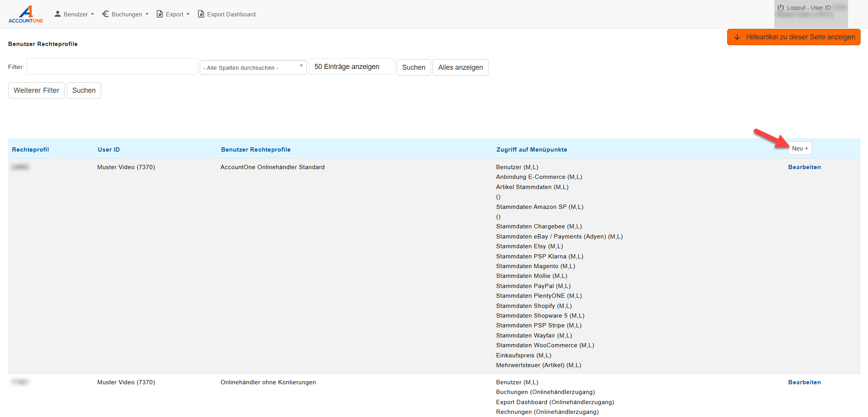This screenshot has height=417, width=868.
Task: Click 'Mehrwertsteuer (Artikel) (M,L)' entry
Action: click(538, 365)
